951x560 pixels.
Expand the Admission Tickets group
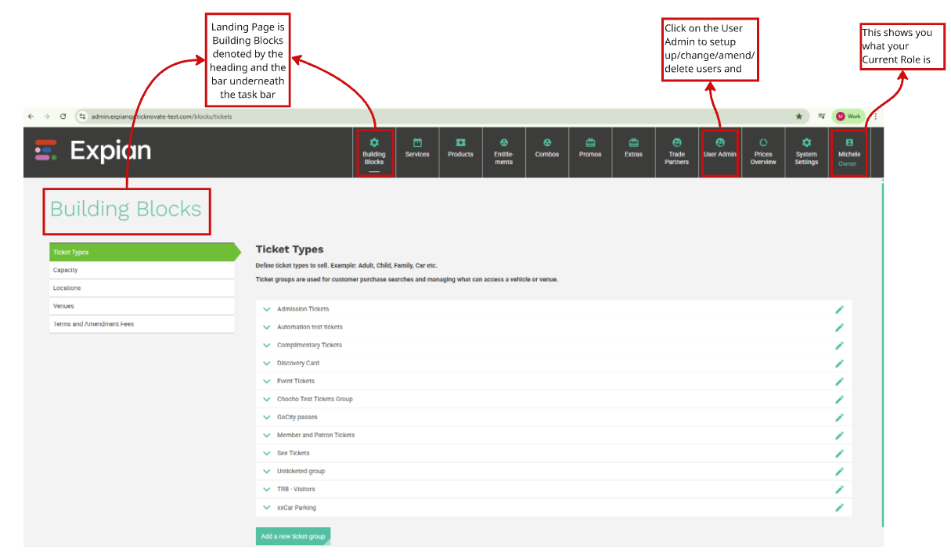pos(267,309)
